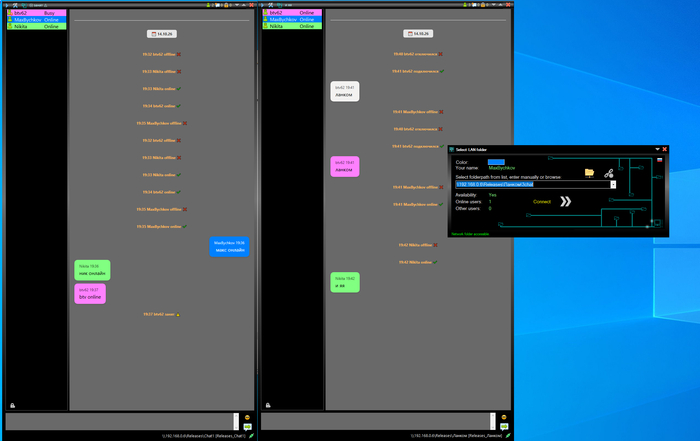700x441 pixels.
Task: Open settings tools icon in right chat window
Action: point(271,5)
